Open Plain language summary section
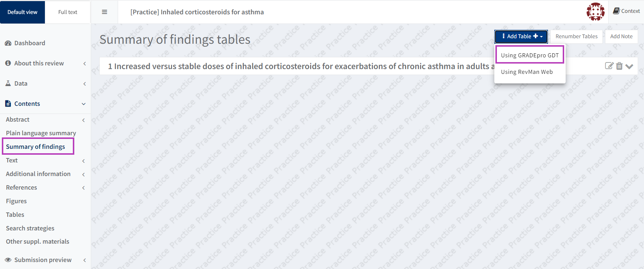 pyautogui.click(x=41, y=133)
